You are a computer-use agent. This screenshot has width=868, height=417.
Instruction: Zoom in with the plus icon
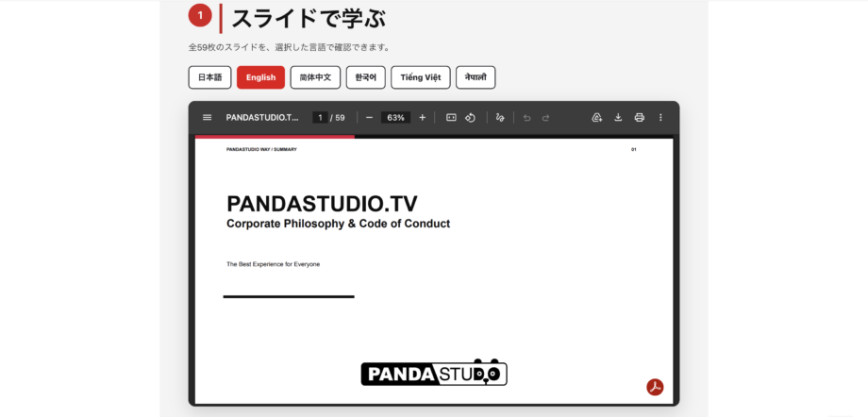coord(423,117)
